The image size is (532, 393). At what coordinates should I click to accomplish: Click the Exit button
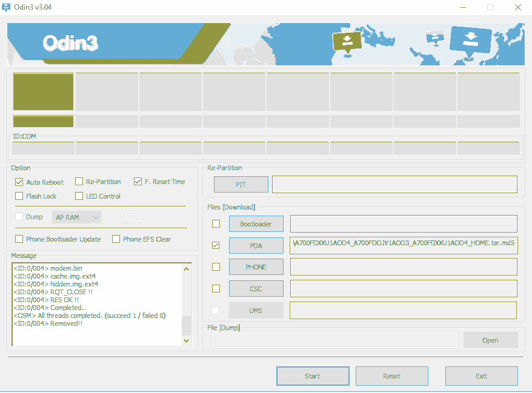coord(482,376)
